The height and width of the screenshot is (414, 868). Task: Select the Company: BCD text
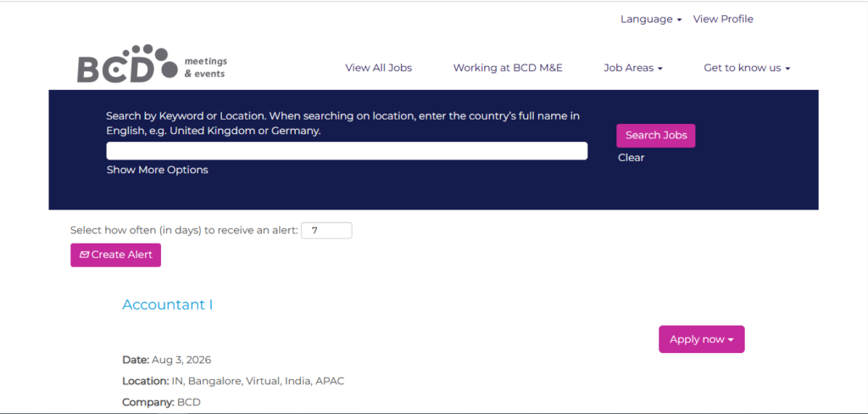pyautogui.click(x=161, y=402)
